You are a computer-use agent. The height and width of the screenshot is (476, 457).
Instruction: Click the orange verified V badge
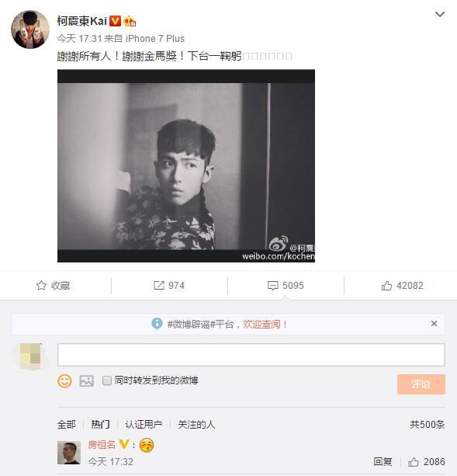coord(115,21)
